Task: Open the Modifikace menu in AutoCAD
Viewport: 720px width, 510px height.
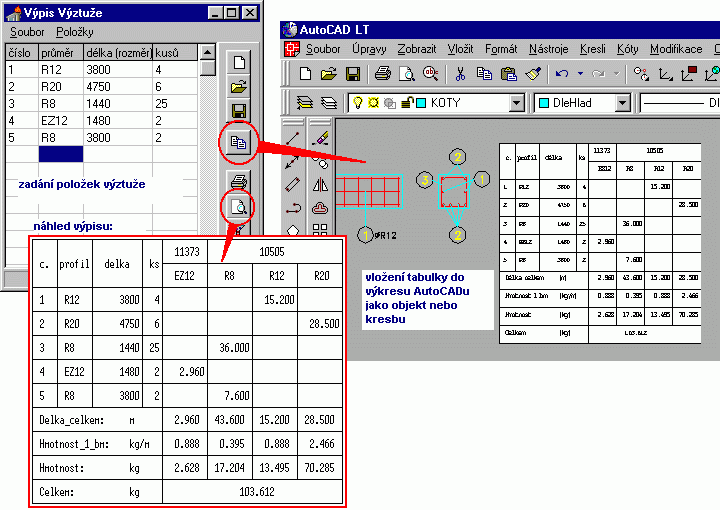Action: (x=676, y=49)
